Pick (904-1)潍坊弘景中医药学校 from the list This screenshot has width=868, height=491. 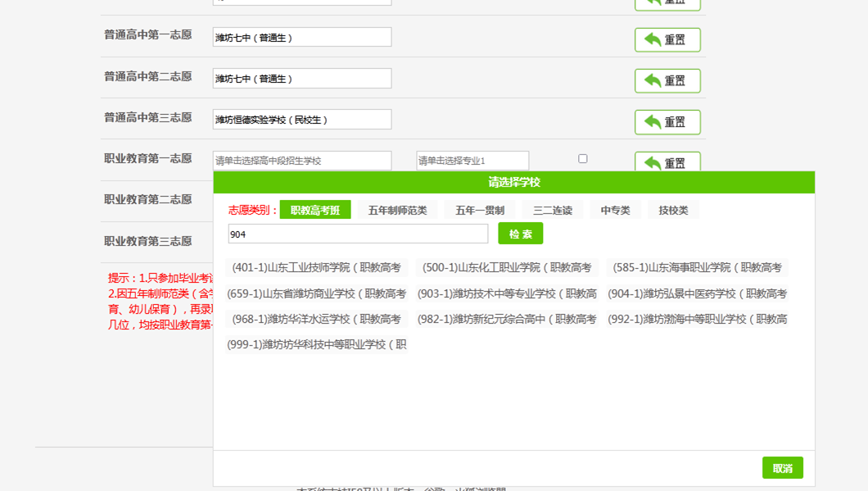click(x=698, y=293)
